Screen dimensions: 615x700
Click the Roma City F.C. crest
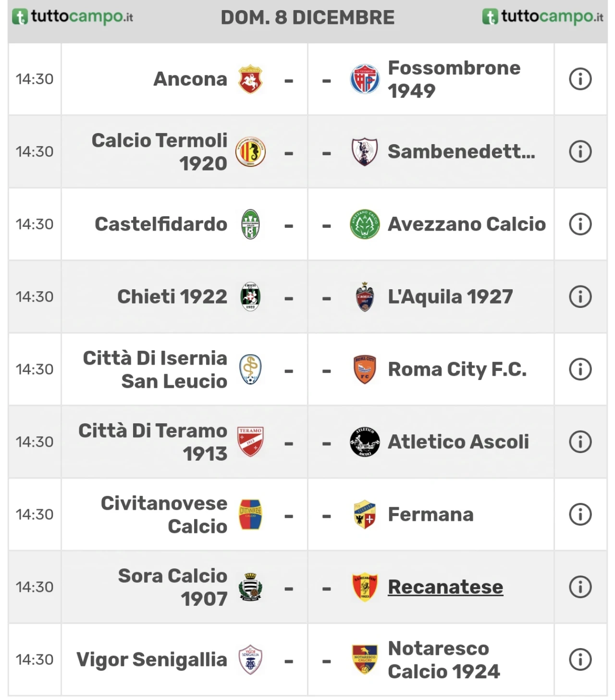pyautogui.click(x=365, y=369)
